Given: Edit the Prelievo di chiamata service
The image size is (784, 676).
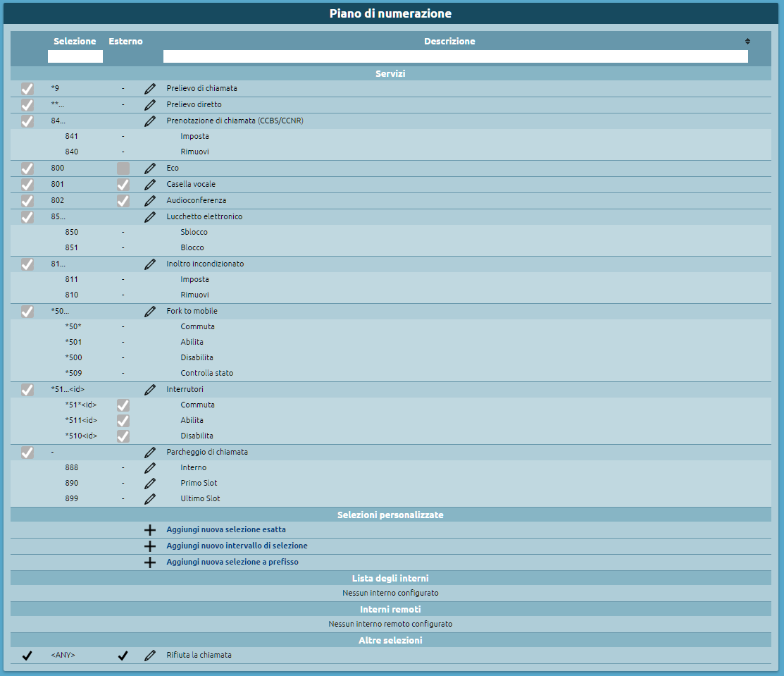Looking at the screenshot, I should 149,89.
